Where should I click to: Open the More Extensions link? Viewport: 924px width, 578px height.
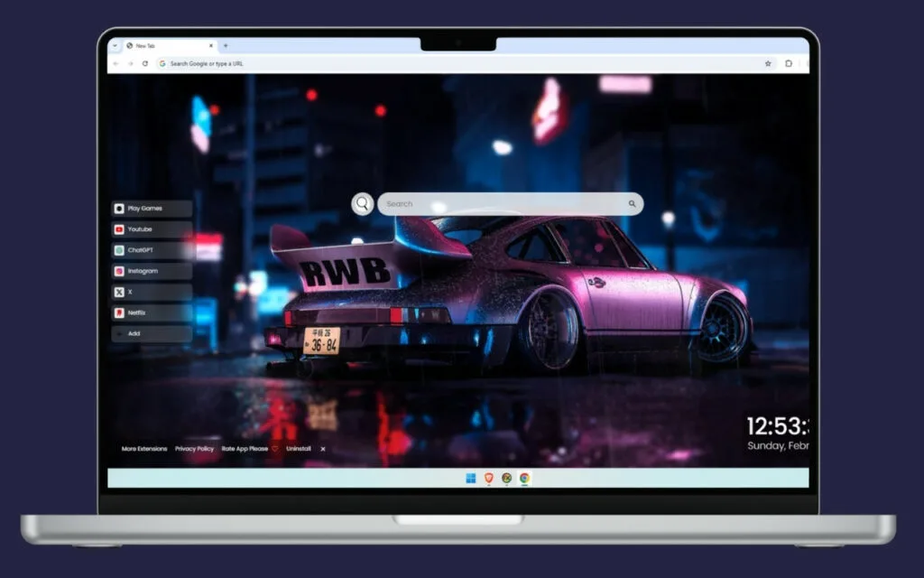pos(144,449)
